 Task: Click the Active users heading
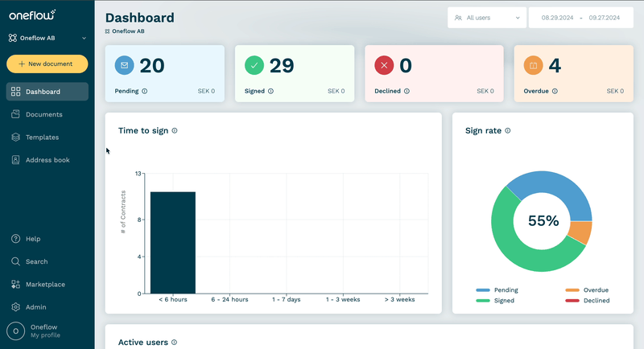[143, 342]
